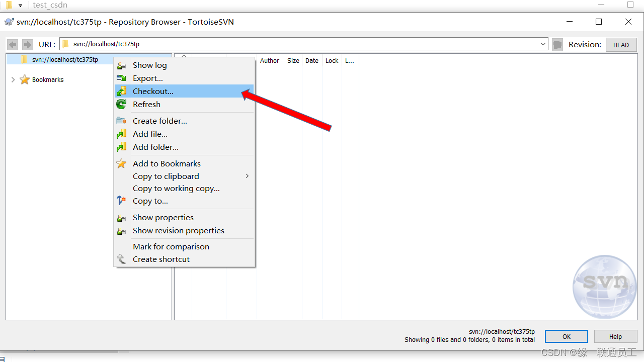Click the OK button

point(566,336)
